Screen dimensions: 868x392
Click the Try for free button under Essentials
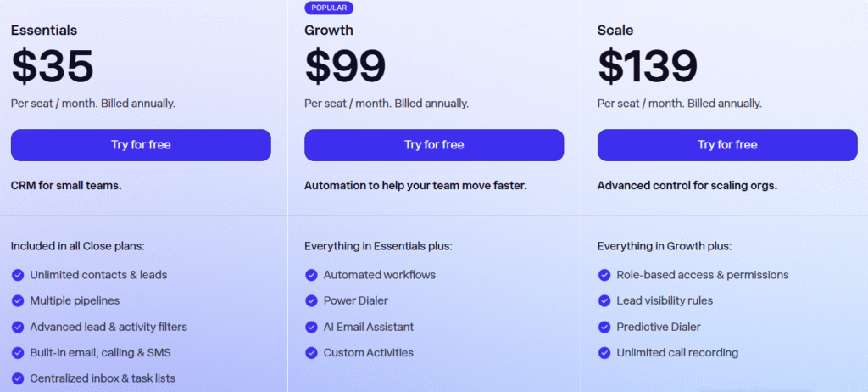[141, 145]
